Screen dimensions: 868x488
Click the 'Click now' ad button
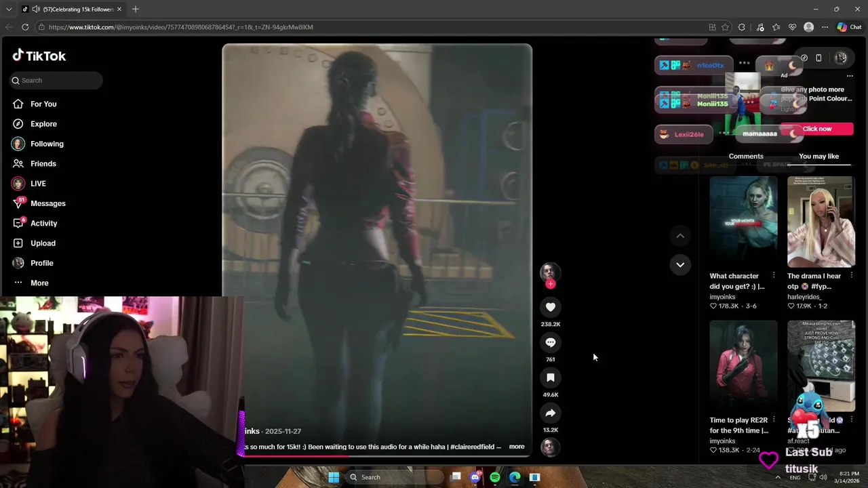816,129
